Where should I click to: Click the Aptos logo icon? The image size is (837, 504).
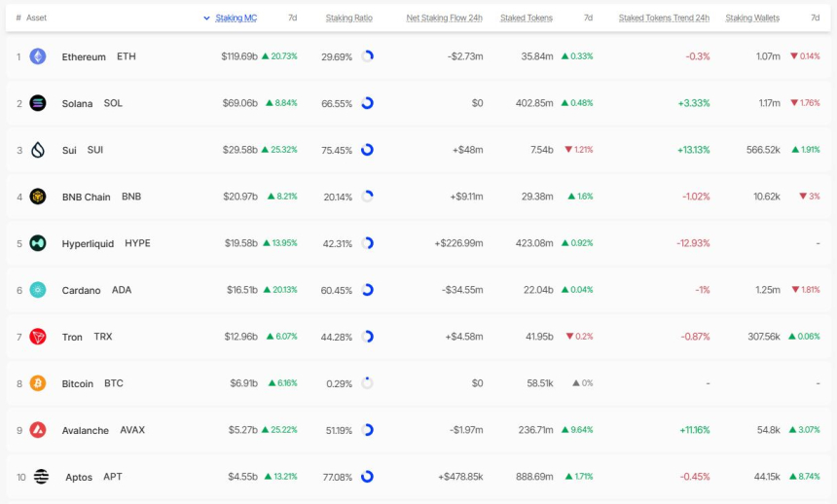[x=41, y=477]
